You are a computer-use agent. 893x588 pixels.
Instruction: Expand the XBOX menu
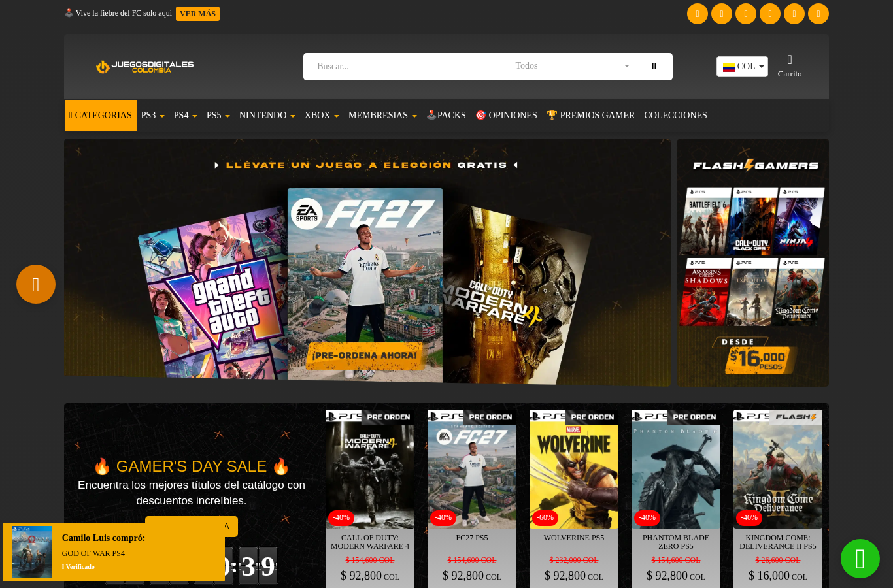tap(322, 116)
